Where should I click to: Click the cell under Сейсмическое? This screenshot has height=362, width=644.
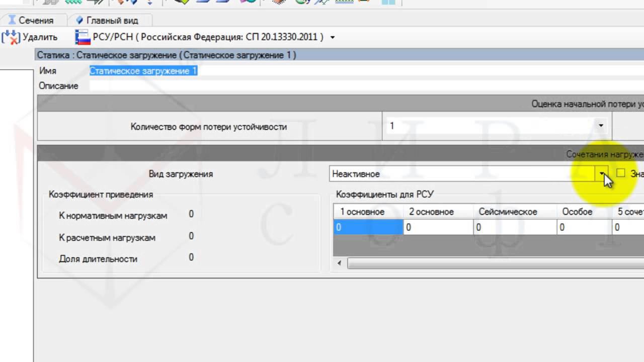[x=515, y=227]
